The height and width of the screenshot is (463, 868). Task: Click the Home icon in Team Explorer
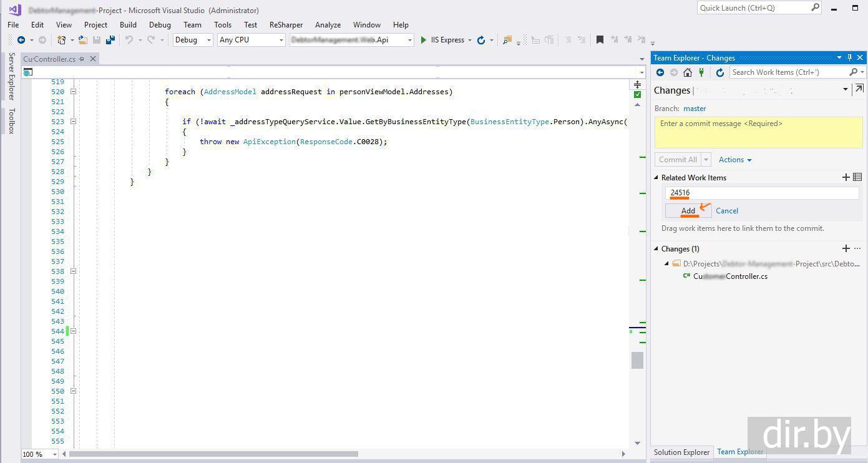tap(687, 72)
